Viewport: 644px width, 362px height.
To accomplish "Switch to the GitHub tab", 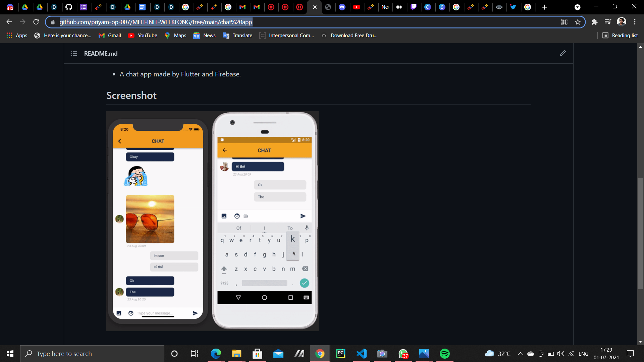I will [69, 7].
